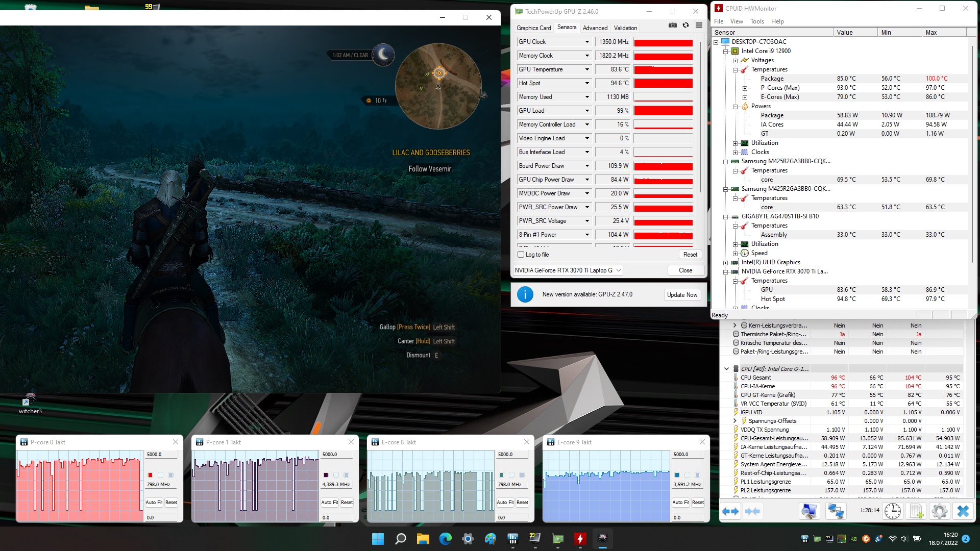
Task: Click GPU-Z green card taskbar icon
Action: click(x=558, y=539)
